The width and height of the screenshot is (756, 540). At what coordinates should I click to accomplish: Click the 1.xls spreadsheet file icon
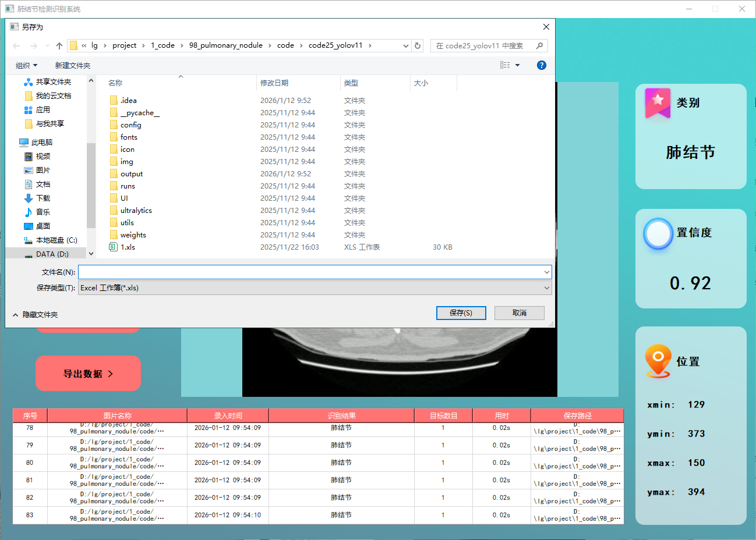pyautogui.click(x=114, y=247)
